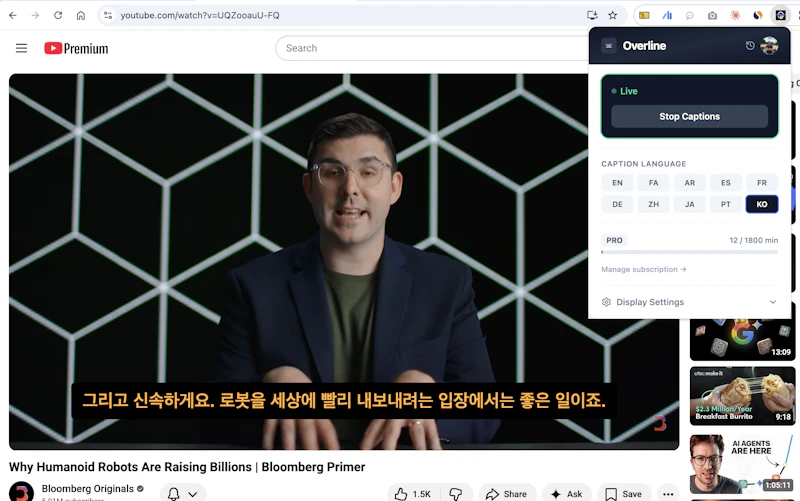Click the Display Settings chevron

pos(773,302)
